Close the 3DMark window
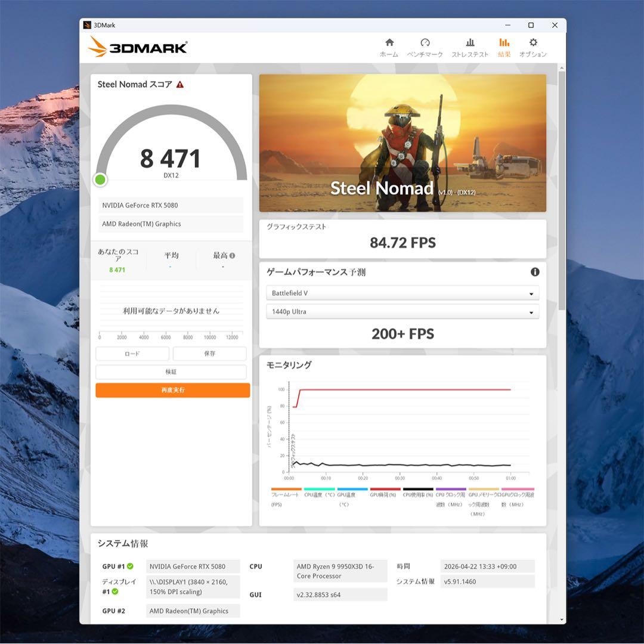This screenshot has width=644, height=644. point(555,25)
